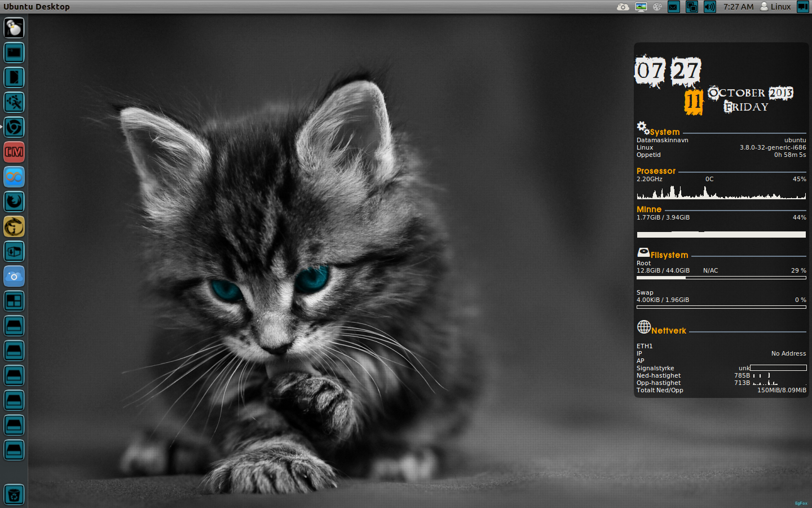
Task: Click the Opp-hastighet label
Action: click(x=659, y=383)
